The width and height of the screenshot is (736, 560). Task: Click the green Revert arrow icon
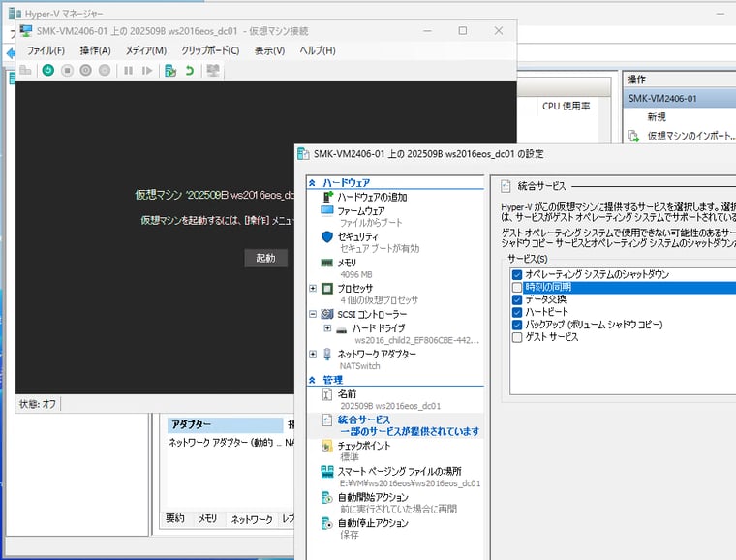click(190, 71)
